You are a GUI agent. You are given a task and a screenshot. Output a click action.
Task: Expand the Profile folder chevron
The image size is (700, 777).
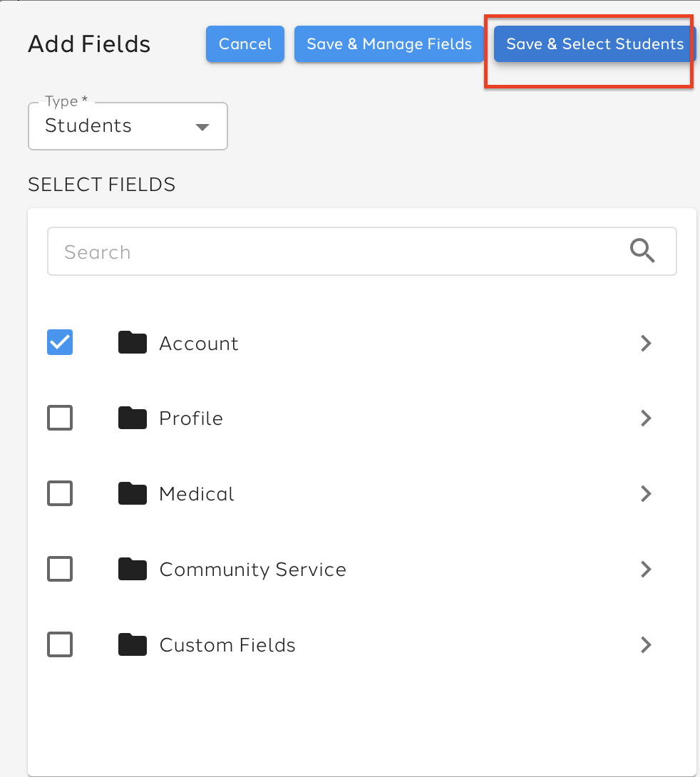pyautogui.click(x=646, y=418)
